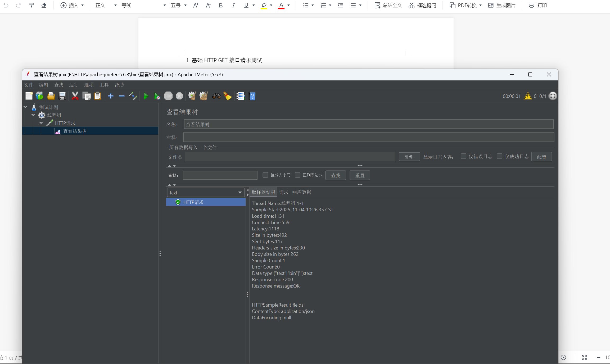This screenshot has width=610, height=364.
Task: Click the 重置 button
Action: click(360, 175)
